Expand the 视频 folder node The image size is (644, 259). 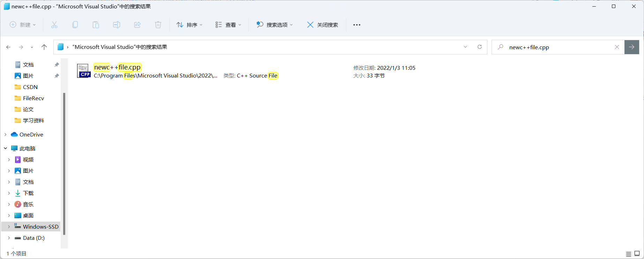[9, 160]
